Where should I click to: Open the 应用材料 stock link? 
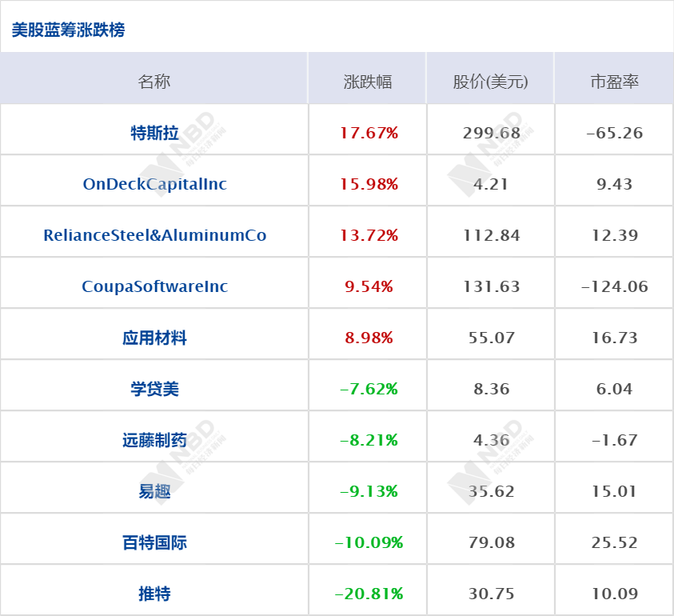click(x=154, y=338)
